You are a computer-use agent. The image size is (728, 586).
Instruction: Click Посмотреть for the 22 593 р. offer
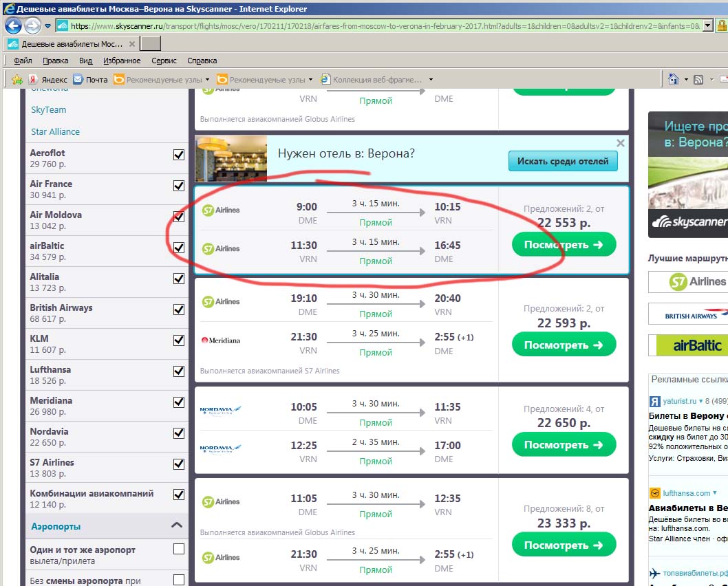click(564, 345)
